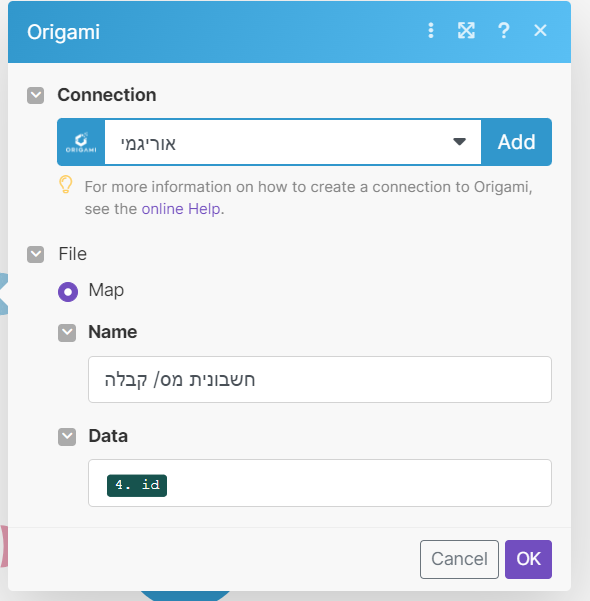Cancel the Origami module settings
This screenshot has width=590, height=601.
(459, 559)
